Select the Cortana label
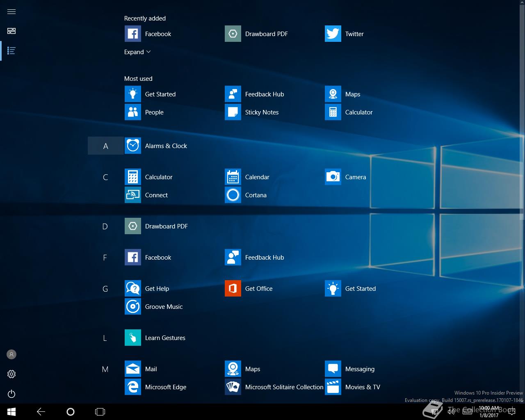This screenshot has width=525, height=420. pyautogui.click(x=256, y=195)
